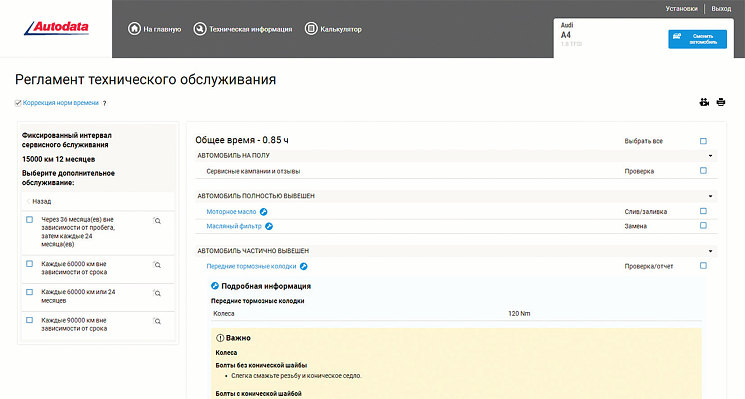The width and height of the screenshot is (745, 399).
Task: Collapse Автомобиль частично вывешен section arrow
Action: coord(710,251)
